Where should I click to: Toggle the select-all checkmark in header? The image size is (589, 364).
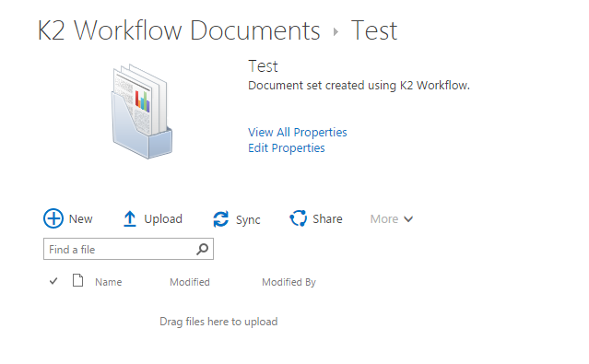tap(53, 281)
